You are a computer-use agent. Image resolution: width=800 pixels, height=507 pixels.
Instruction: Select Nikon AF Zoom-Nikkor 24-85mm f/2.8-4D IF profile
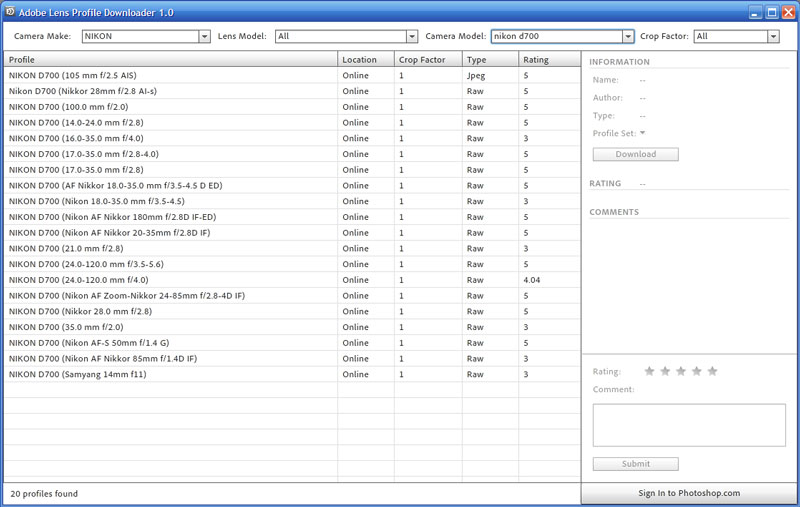292,296
